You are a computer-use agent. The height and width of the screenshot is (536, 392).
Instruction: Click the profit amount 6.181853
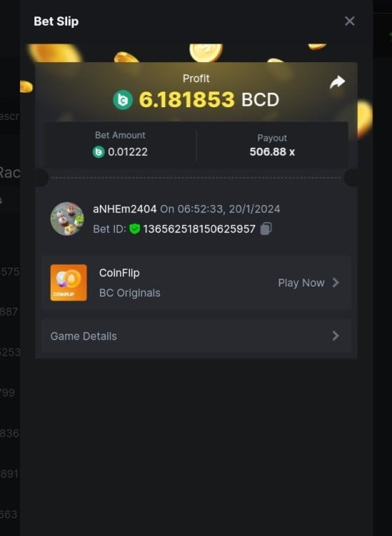[187, 100]
